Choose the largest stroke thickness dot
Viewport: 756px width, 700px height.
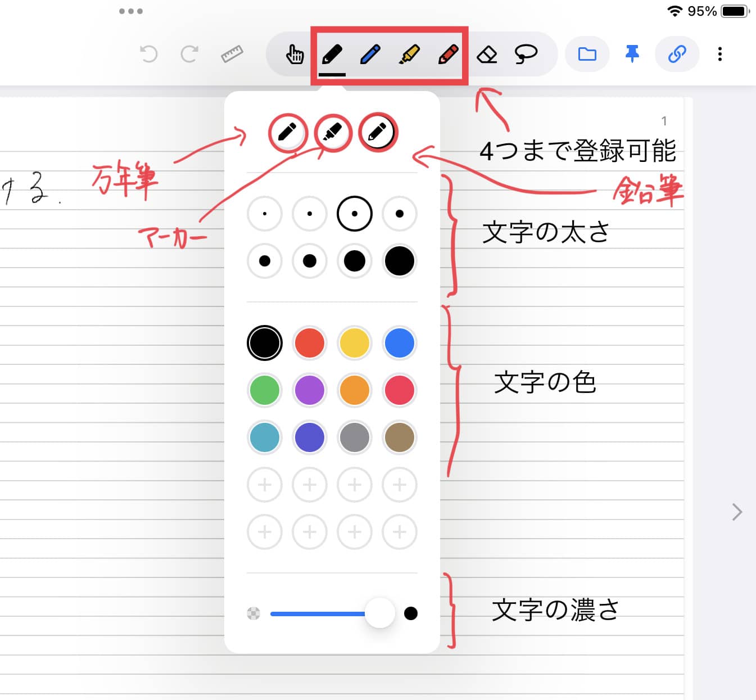399,260
